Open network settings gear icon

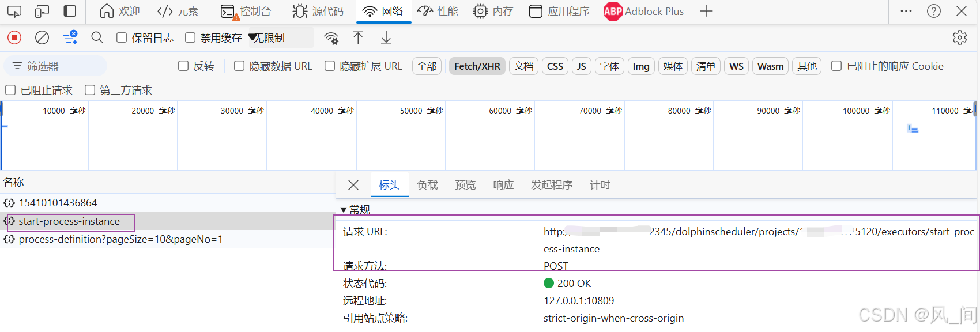coord(959,38)
